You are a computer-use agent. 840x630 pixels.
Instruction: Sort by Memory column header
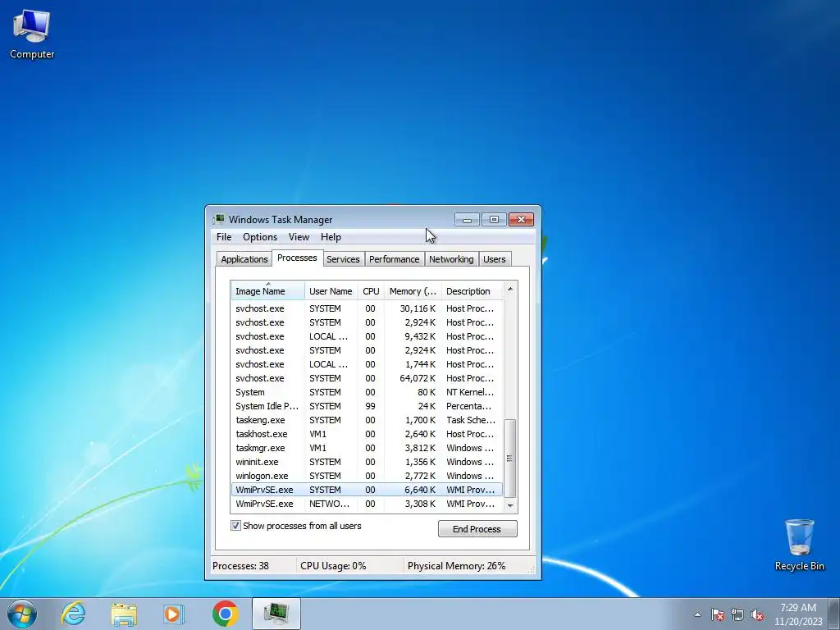click(x=413, y=291)
